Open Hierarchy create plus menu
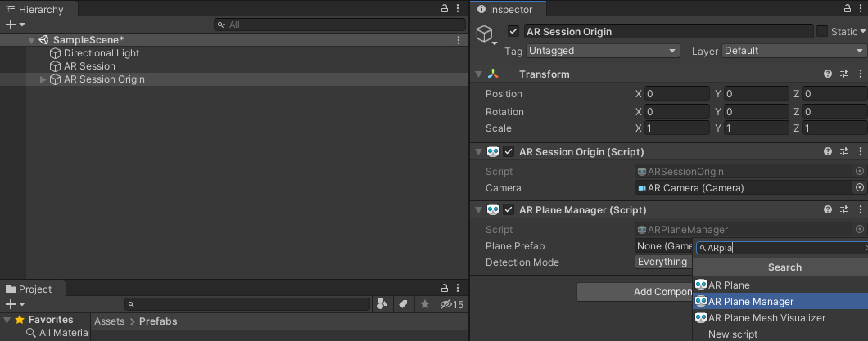This screenshot has height=341, width=868. click(x=14, y=25)
